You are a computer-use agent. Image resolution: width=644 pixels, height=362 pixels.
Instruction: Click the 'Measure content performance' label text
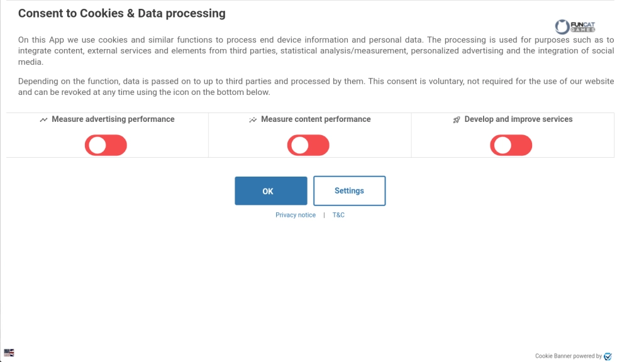point(316,119)
